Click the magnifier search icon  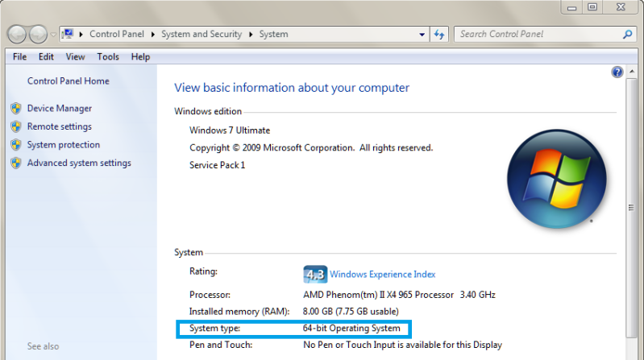(x=627, y=35)
